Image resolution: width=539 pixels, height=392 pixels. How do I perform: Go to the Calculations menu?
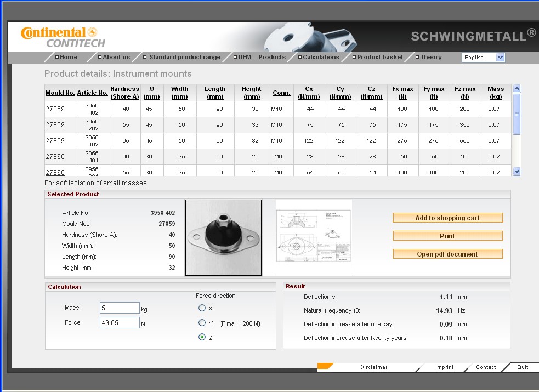click(321, 57)
